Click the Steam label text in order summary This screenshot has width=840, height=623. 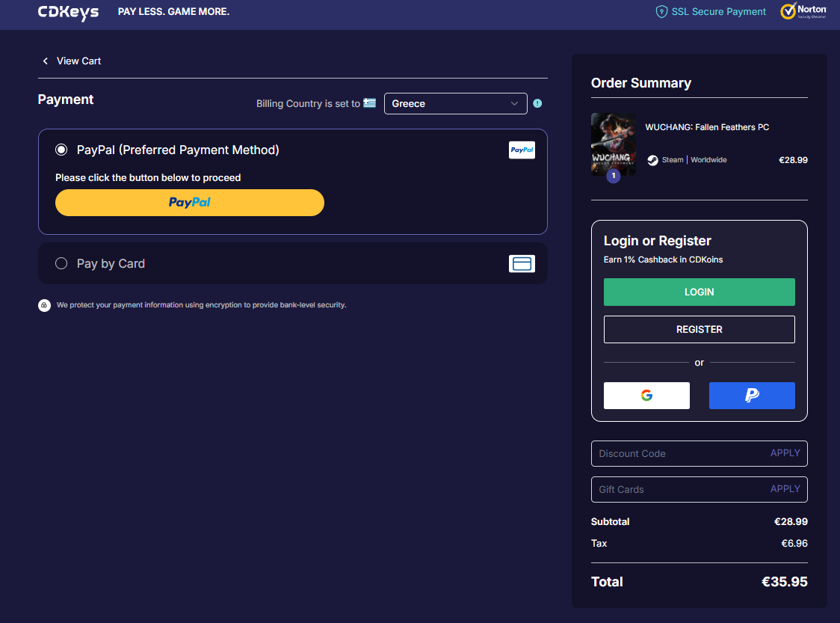[x=673, y=160]
